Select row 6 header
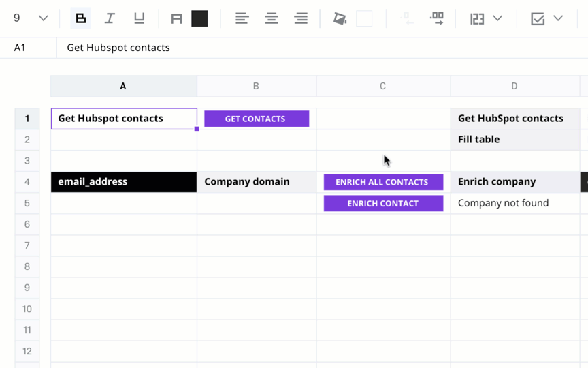The image size is (588, 368). point(27,224)
